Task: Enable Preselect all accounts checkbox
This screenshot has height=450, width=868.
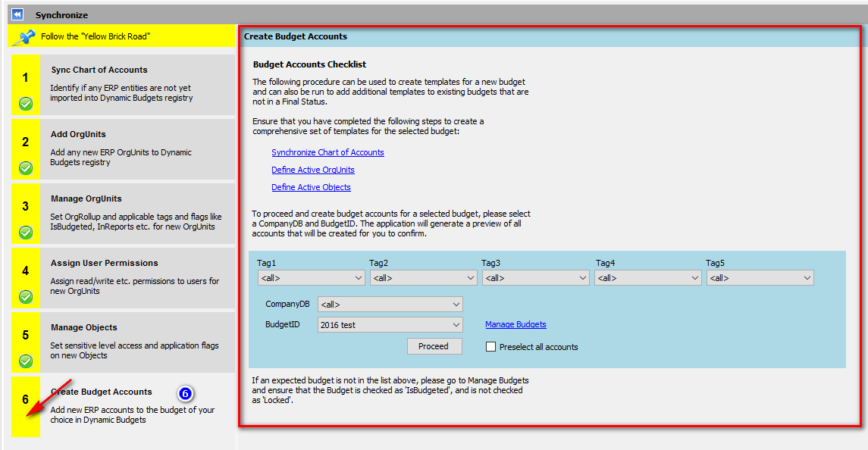Action: [490, 346]
